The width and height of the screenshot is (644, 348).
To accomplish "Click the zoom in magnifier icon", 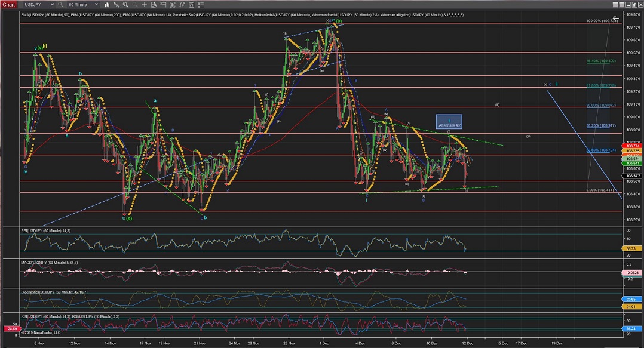I will pos(125,5).
